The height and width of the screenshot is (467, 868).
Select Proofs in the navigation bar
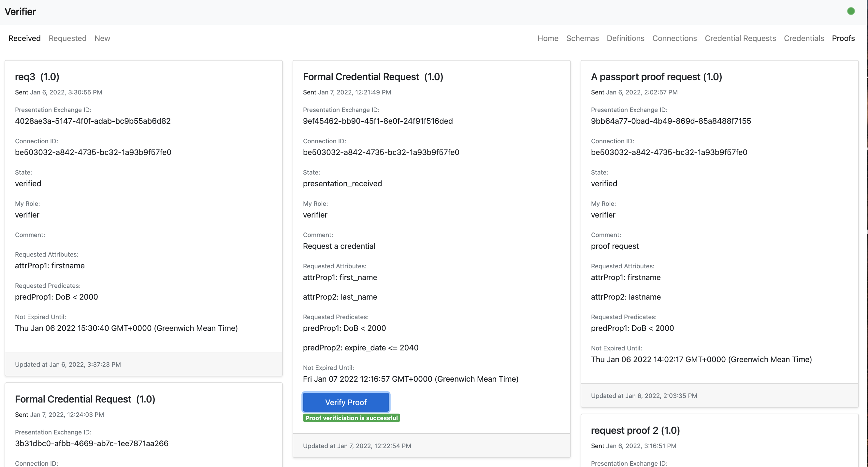(x=843, y=38)
